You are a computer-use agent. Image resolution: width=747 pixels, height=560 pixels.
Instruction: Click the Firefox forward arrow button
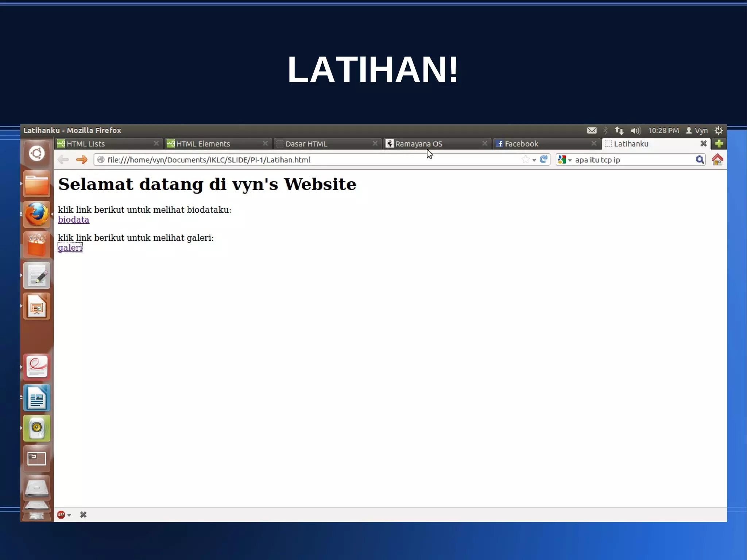[82, 160]
